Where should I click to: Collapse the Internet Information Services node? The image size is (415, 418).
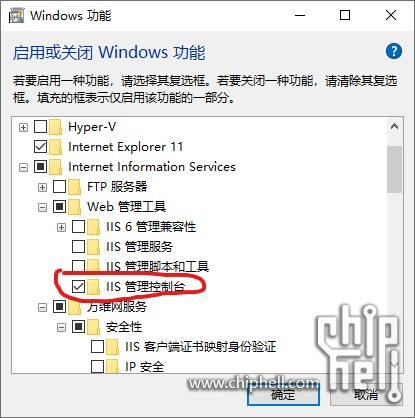pos(23,167)
